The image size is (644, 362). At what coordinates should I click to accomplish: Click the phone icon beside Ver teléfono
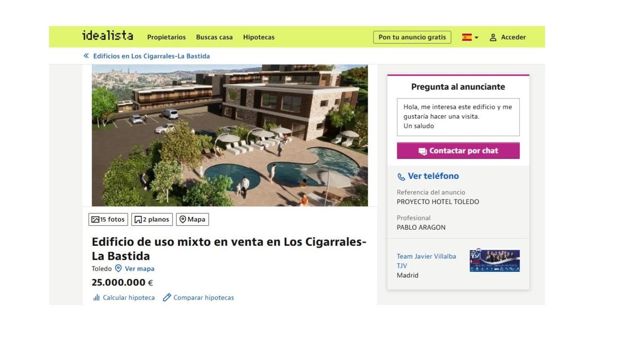(x=401, y=176)
